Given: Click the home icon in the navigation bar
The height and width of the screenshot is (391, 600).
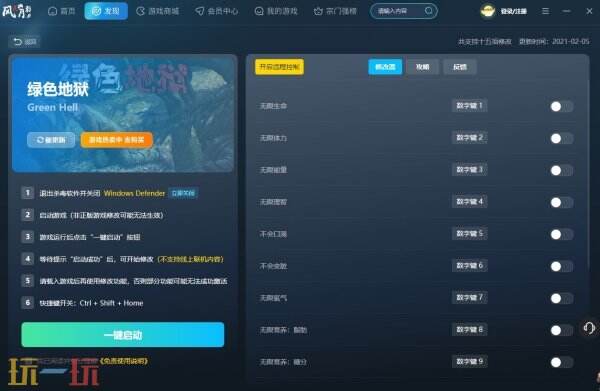Looking at the screenshot, I should click(x=52, y=11).
